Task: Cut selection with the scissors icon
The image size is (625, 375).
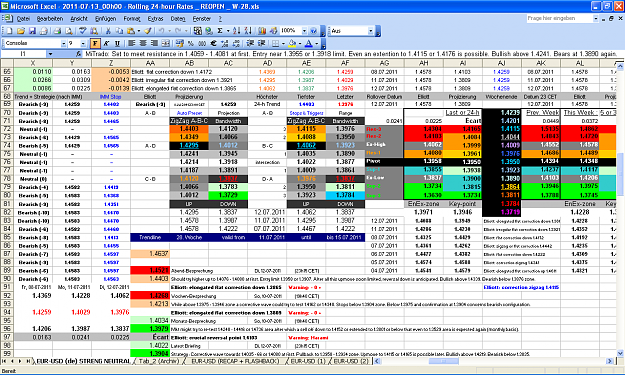Action: click(x=108, y=31)
